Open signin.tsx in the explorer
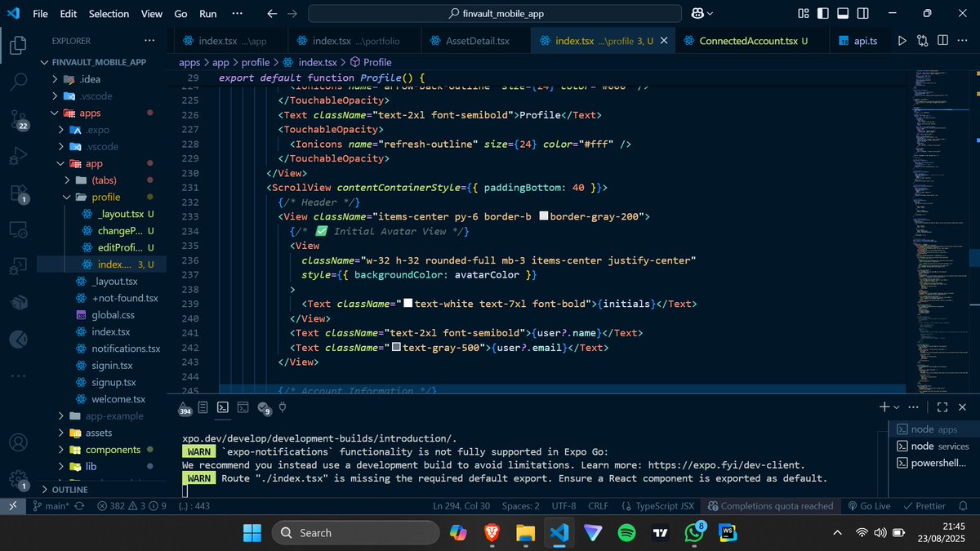Screen dimensions: 980x551 [x=112, y=365]
